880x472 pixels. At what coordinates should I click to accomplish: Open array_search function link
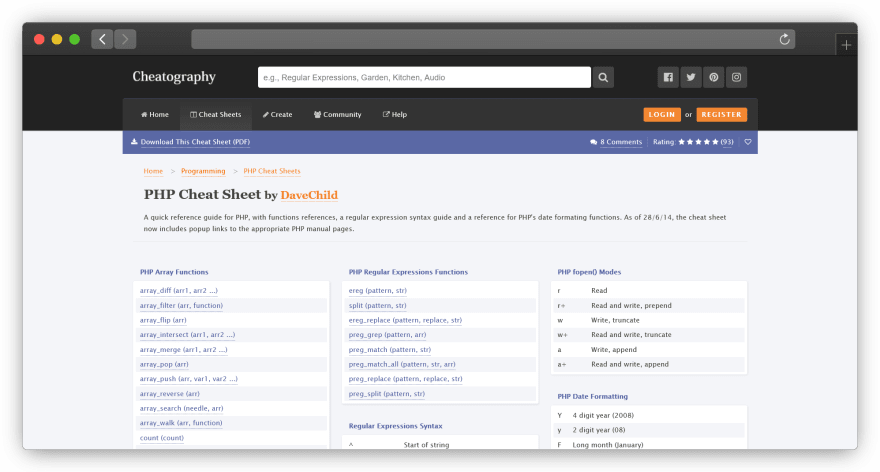pos(181,408)
